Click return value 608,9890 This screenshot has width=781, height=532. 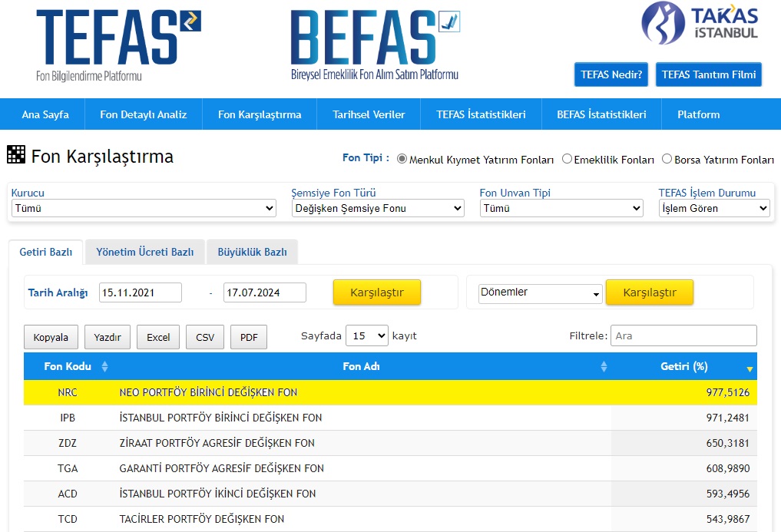[728, 469]
